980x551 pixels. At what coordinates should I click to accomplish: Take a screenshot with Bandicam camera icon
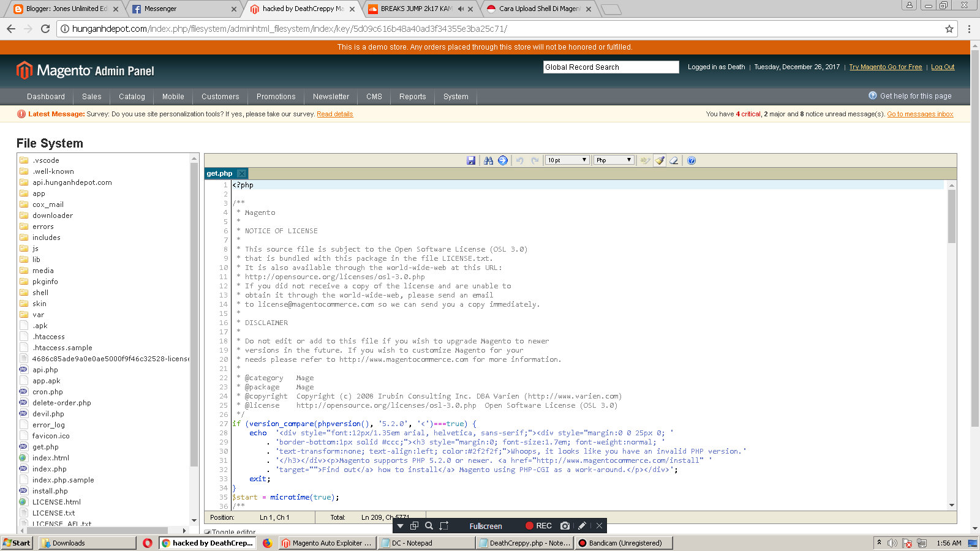click(564, 525)
